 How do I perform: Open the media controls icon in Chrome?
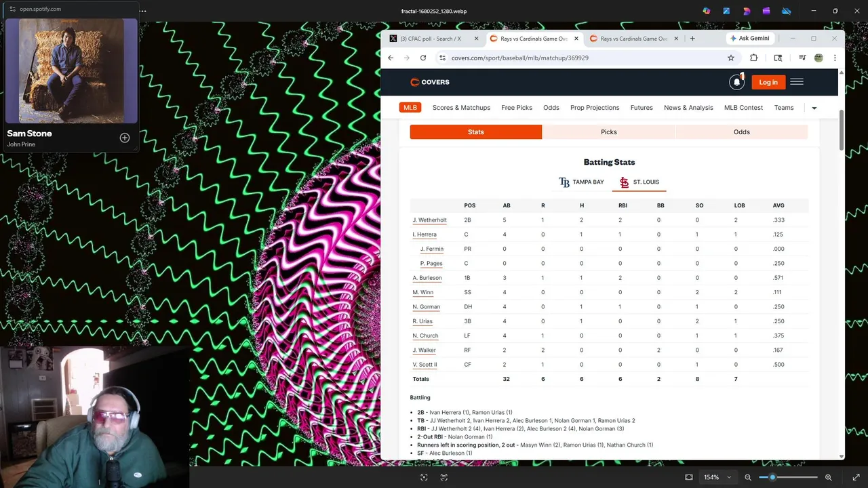(802, 58)
